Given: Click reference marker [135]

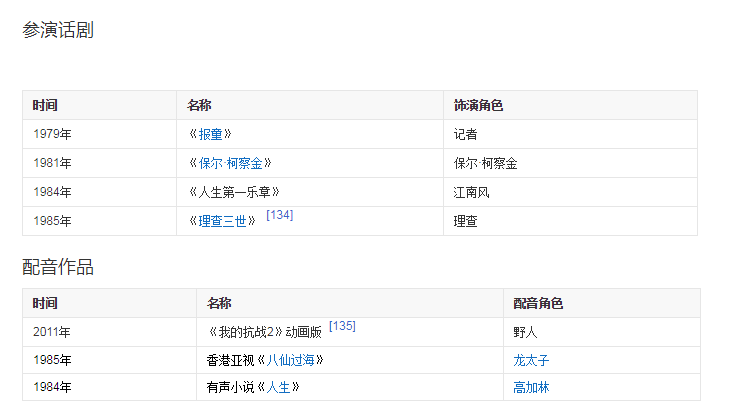Looking at the screenshot, I should pyautogui.click(x=342, y=327).
